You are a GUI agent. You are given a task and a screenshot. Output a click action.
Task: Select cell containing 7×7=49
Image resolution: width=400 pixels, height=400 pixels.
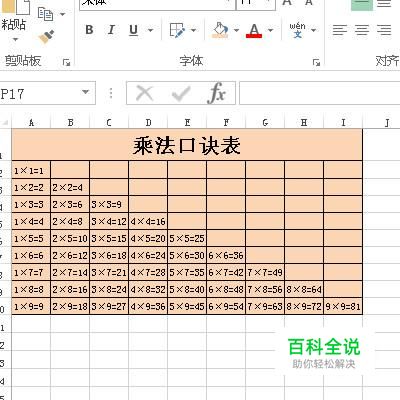click(265, 272)
